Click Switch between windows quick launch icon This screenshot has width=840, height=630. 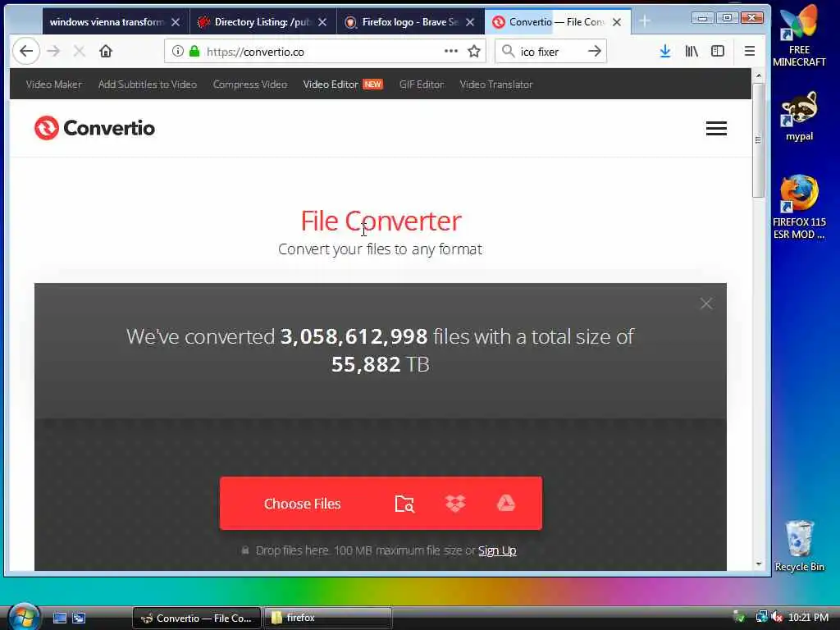pyautogui.click(x=79, y=619)
